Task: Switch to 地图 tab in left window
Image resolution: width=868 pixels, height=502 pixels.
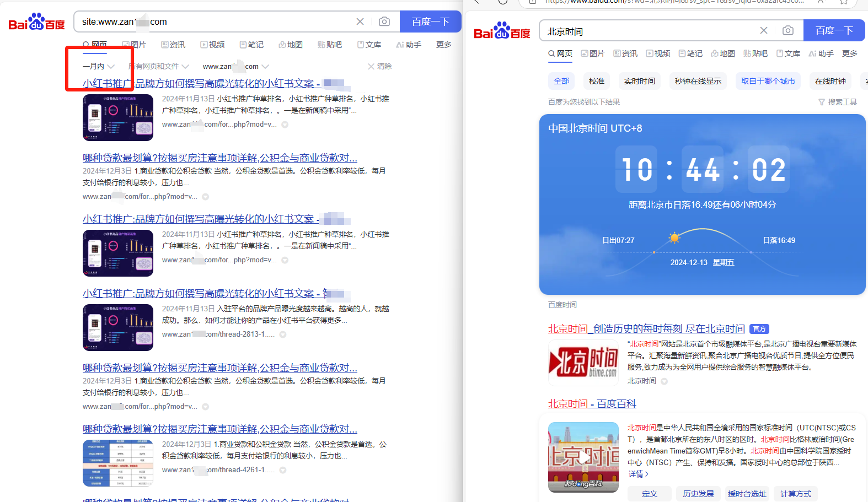Action: (x=291, y=45)
